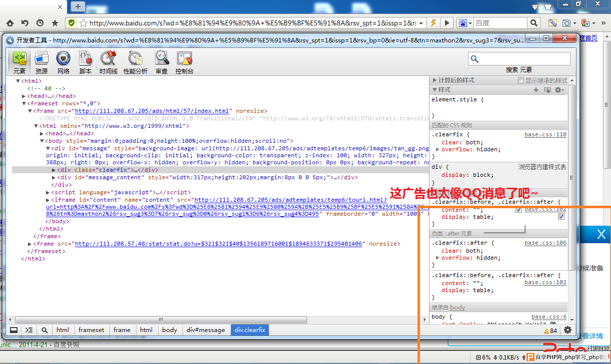Enable 显示继承的样式 checkbox
The height and width of the screenshot is (364, 611).
click(521, 80)
